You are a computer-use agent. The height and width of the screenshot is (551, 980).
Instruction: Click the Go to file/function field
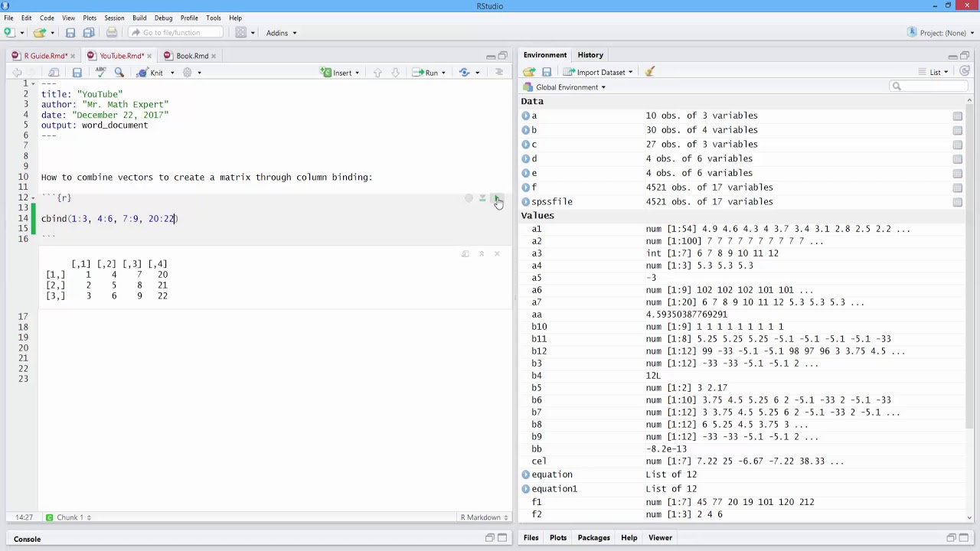pos(175,32)
